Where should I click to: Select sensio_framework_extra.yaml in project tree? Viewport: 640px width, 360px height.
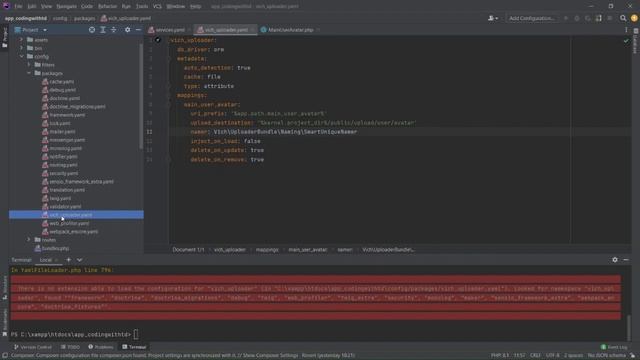click(81, 182)
